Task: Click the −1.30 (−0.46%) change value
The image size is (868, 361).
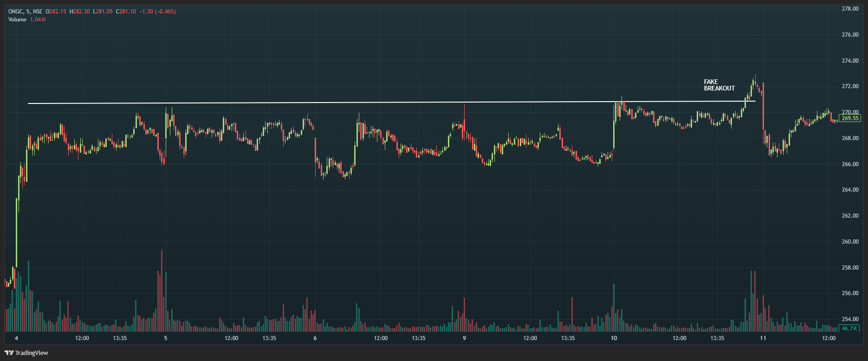Action: (x=157, y=12)
